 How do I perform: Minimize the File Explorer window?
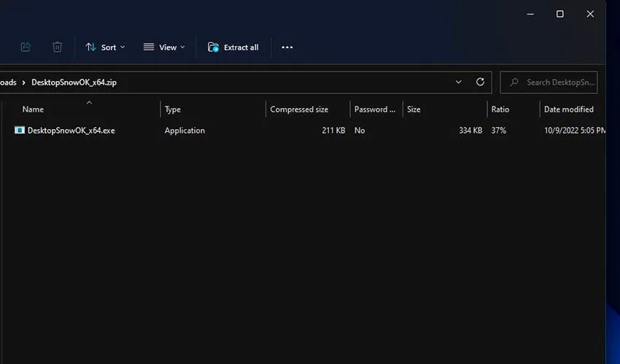click(x=530, y=14)
